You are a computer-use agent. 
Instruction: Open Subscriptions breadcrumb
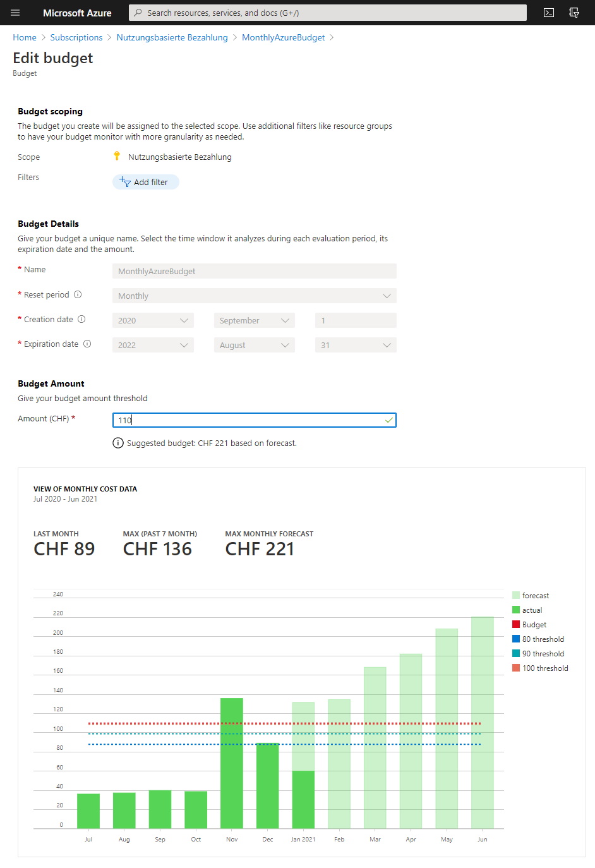click(x=76, y=37)
